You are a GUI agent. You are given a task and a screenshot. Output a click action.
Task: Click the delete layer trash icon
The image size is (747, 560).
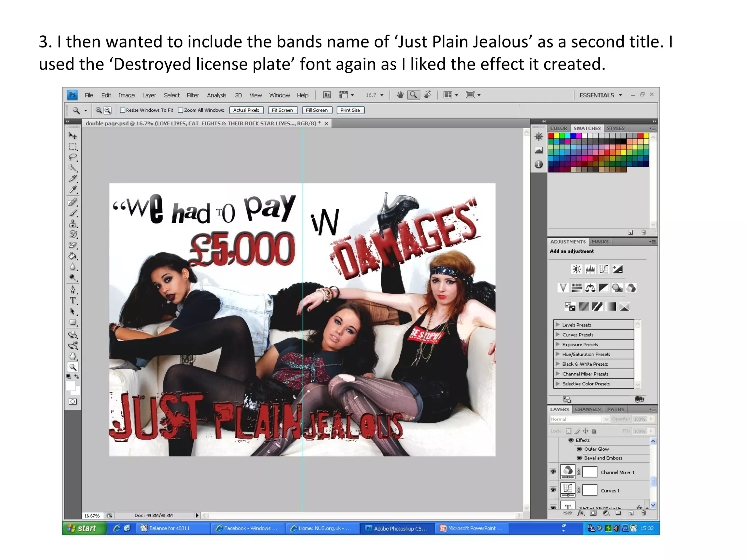pyautogui.click(x=643, y=513)
